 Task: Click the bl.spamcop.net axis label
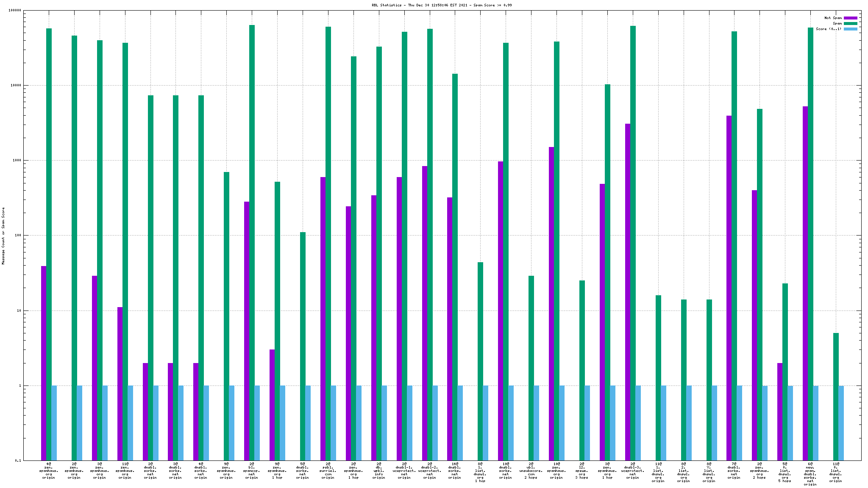[251, 471]
